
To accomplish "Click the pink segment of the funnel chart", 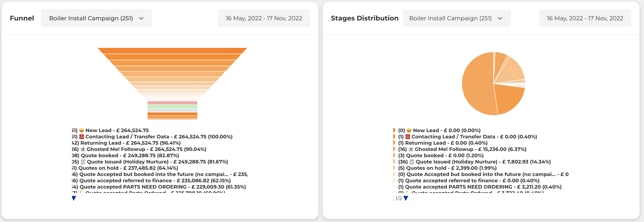I will [172, 103].
